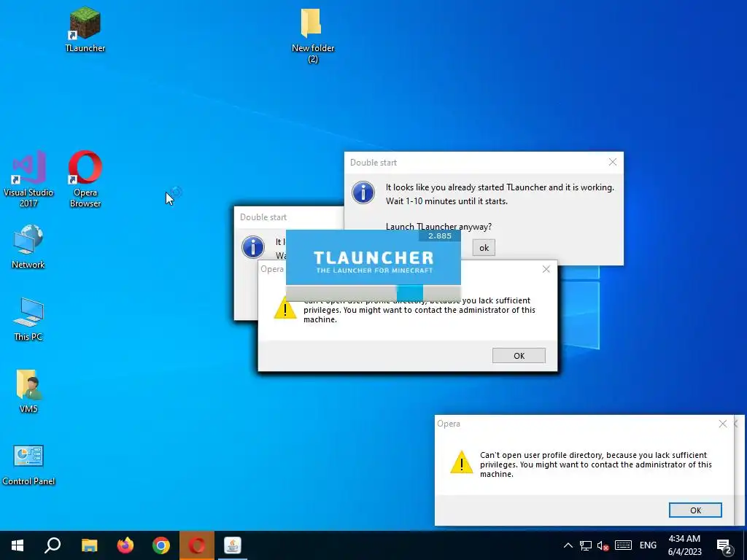
Task: Click the taskbar search magnifier
Action: click(53, 545)
